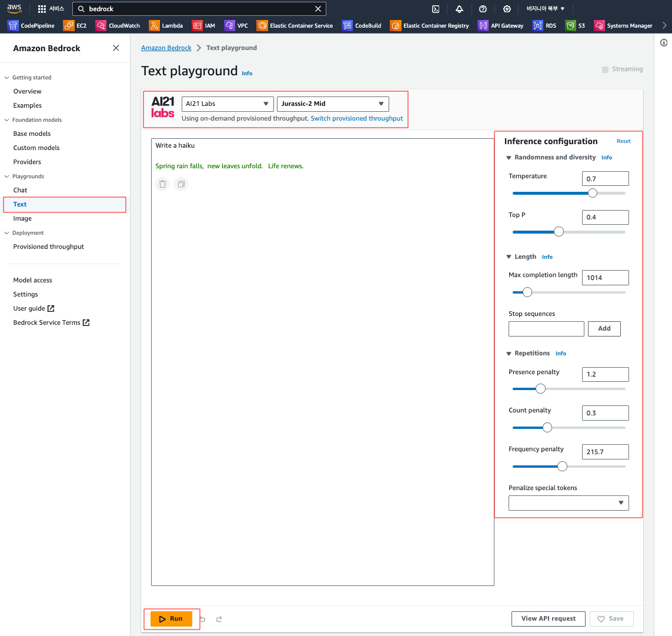Reset the inference configuration
Viewport: 672px width, 636px height.
[624, 141]
